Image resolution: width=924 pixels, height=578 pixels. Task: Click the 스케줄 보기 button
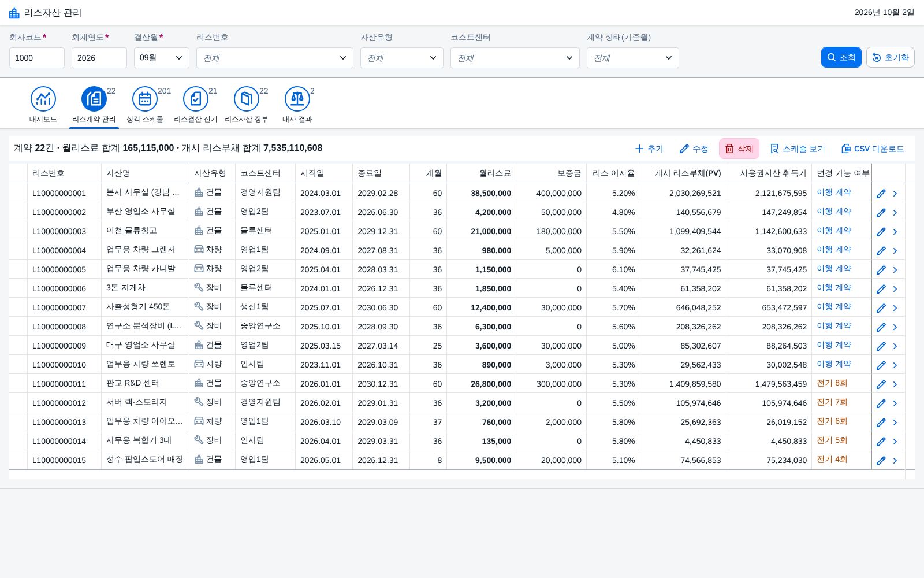[x=798, y=149]
